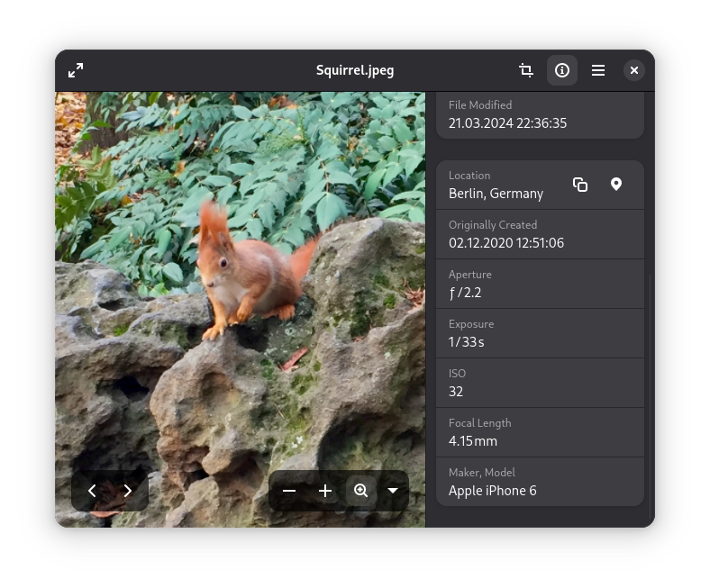This screenshot has height=588, width=710.
Task: Open the main hamburger menu
Action: click(x=598, y=70)
